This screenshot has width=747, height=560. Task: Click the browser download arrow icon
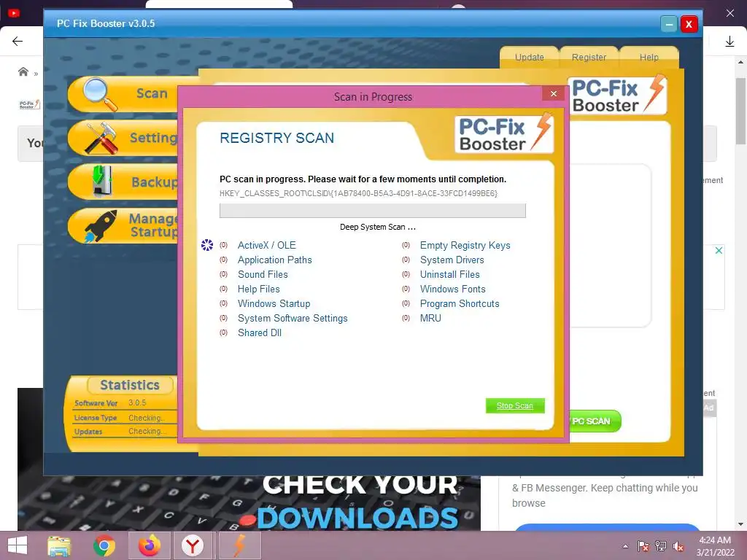[729, 42]
